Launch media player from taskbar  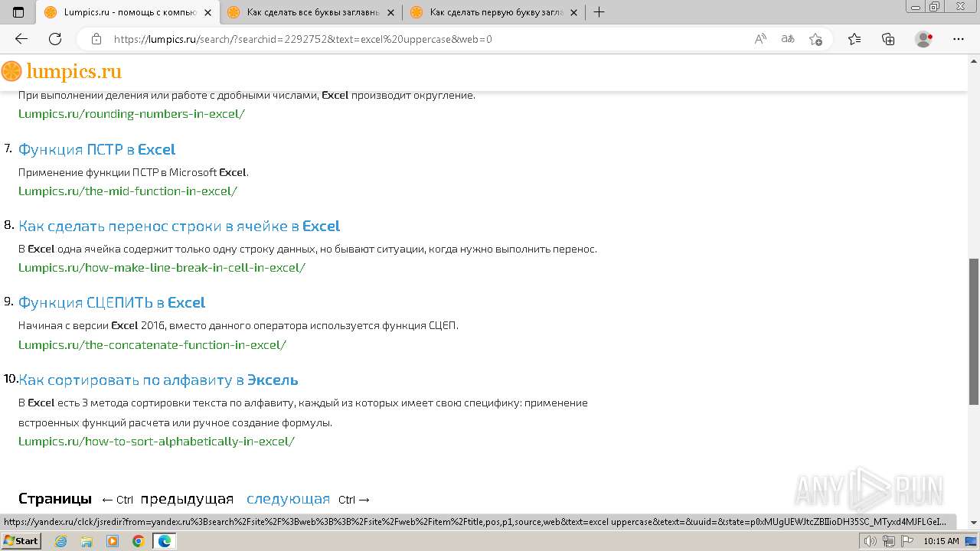(x=113, y=541)
